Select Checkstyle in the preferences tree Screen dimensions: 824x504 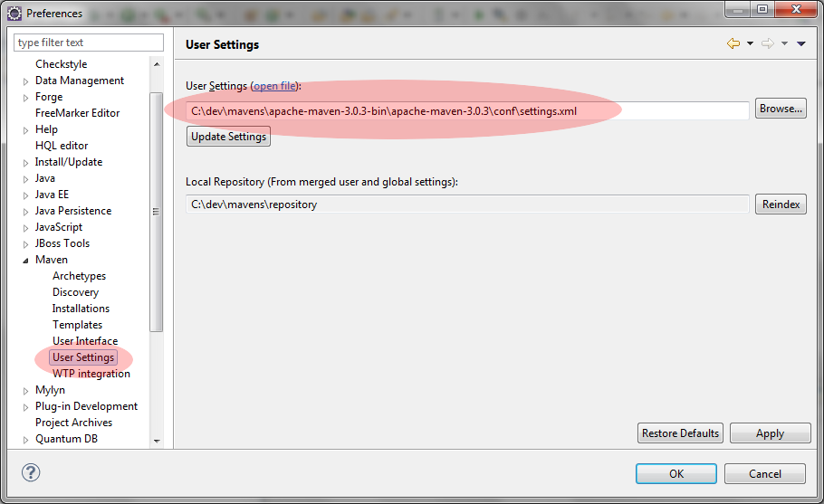[61, 64]
